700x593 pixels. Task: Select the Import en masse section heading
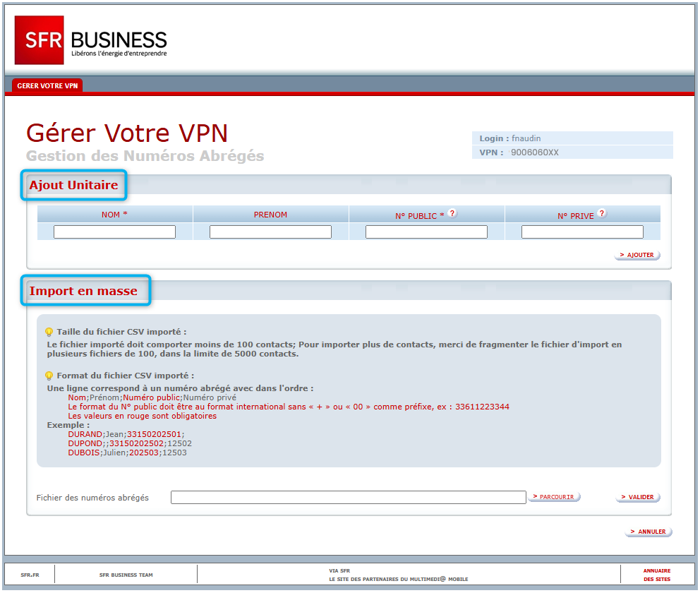click(83, 291)
